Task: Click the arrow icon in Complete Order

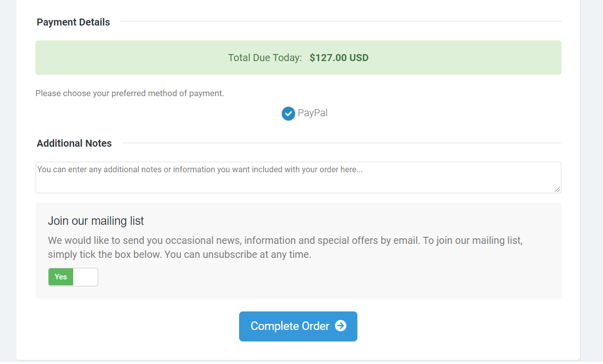Action: coord(340,326)
